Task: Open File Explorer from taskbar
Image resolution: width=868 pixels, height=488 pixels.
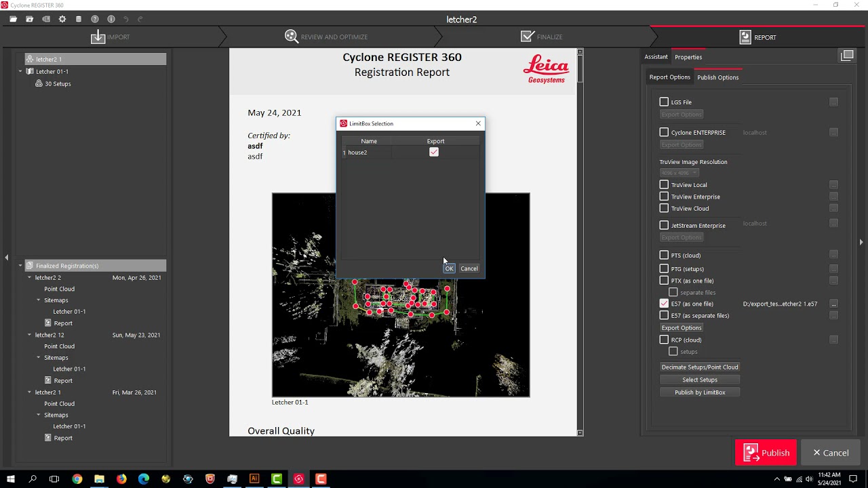Action: tap(100, 479)
